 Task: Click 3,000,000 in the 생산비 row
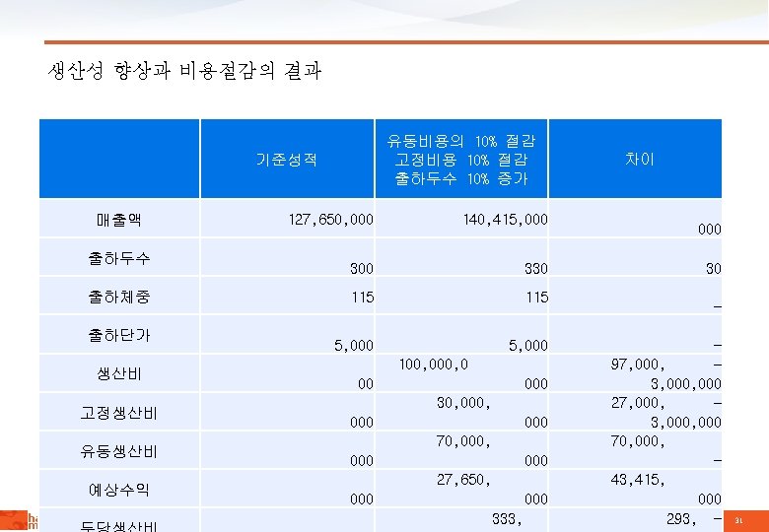685,384
